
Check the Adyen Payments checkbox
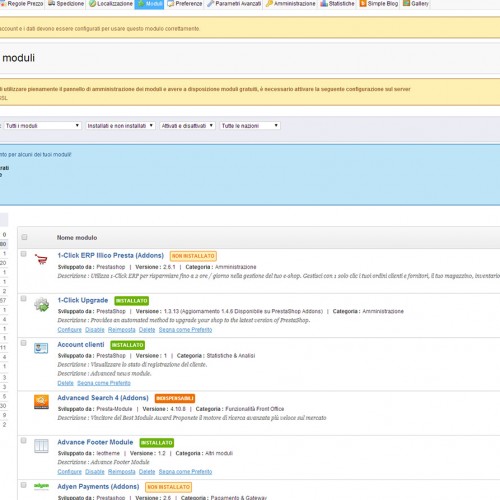pos(24,485)
